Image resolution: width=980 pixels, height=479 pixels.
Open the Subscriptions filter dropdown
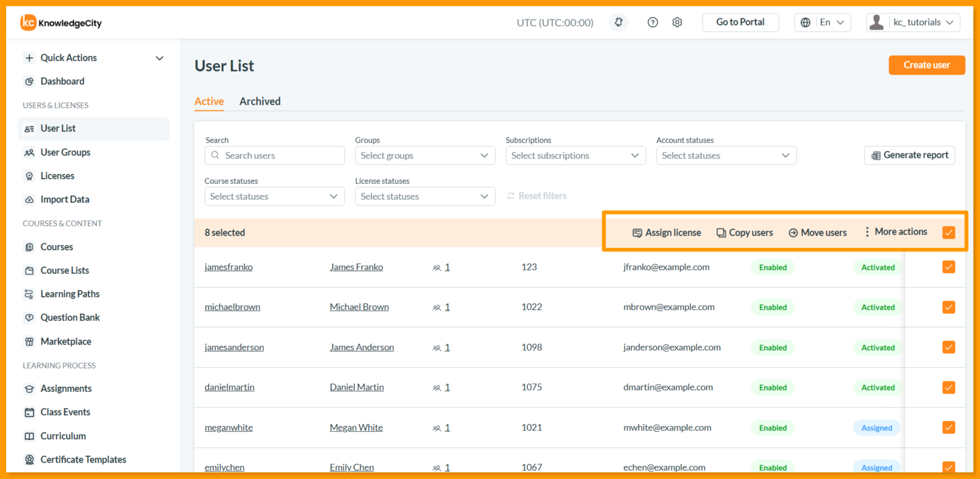pos(576,155)
